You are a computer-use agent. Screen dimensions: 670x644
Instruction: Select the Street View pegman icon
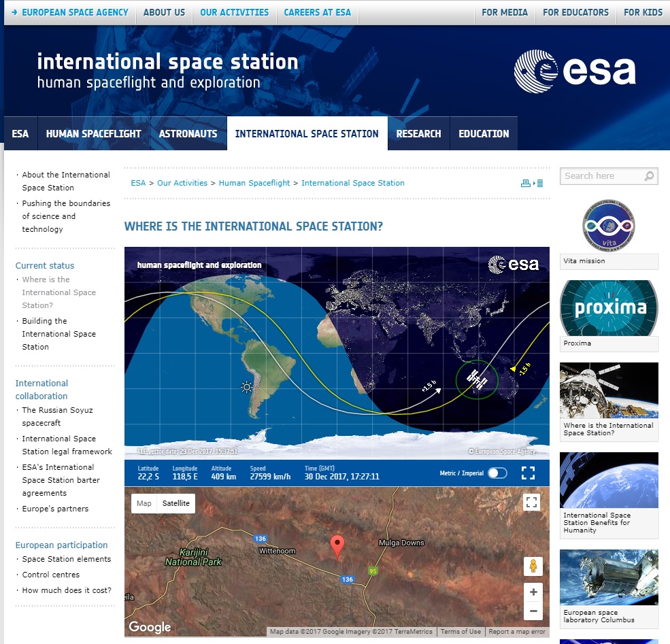[533, 566]
